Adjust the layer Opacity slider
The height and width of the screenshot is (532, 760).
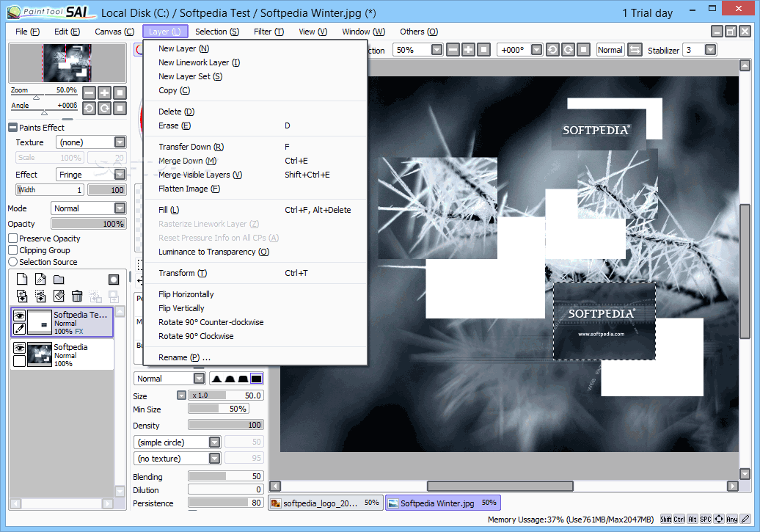coord(89,224)
